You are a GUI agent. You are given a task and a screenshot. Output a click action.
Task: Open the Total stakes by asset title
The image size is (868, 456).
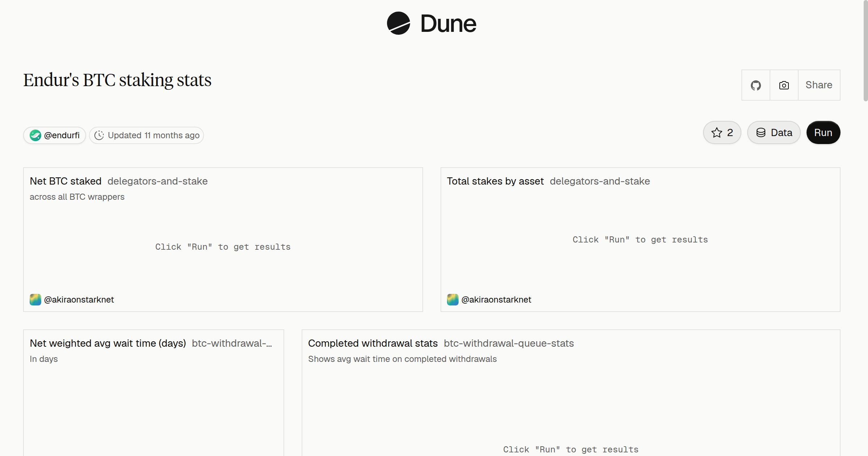[x=495, y=181]
